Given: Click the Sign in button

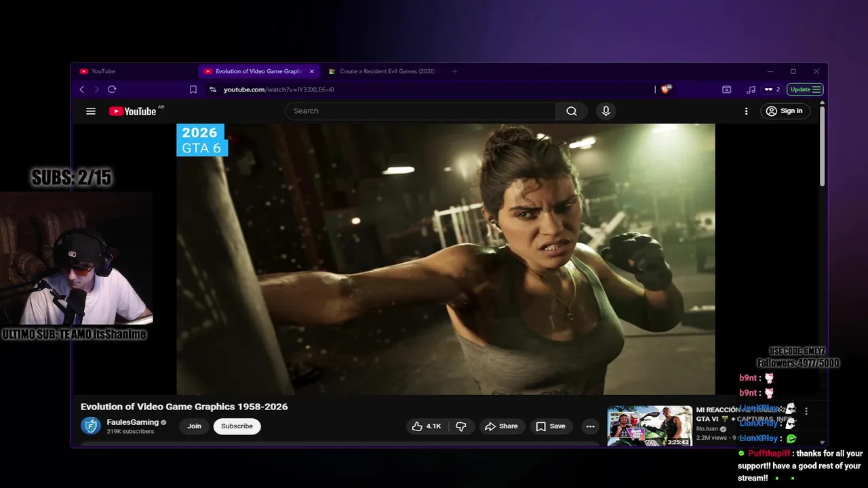Looking at the screenshot, I should 785,111.
